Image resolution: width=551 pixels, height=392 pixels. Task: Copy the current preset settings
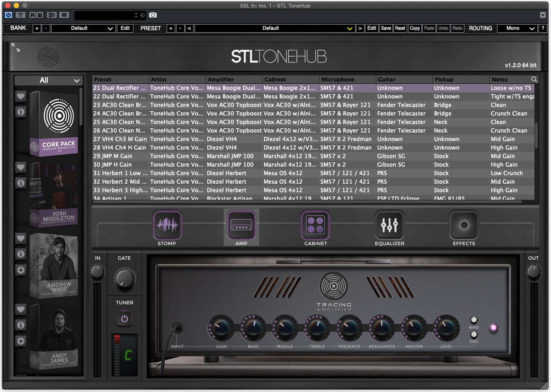point(415,28)
